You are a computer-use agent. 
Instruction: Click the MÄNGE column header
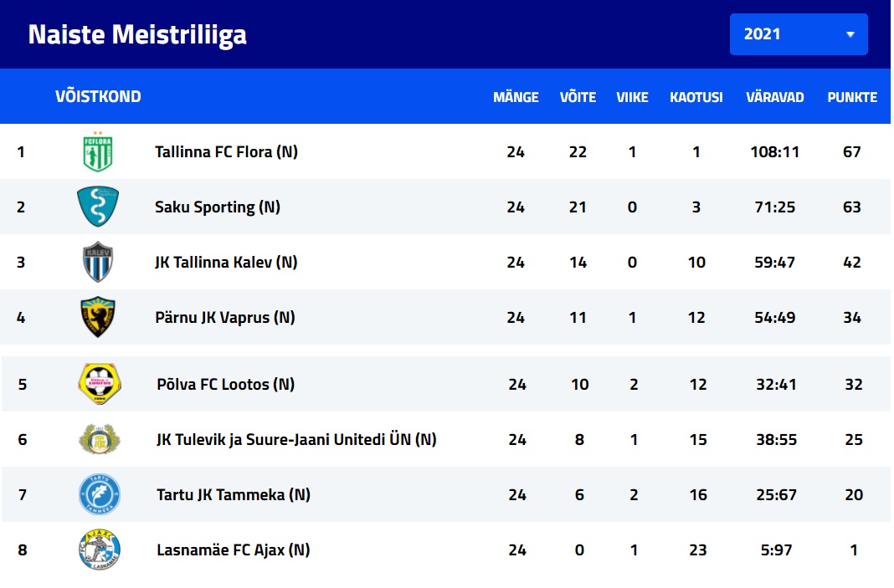[516, 97]
